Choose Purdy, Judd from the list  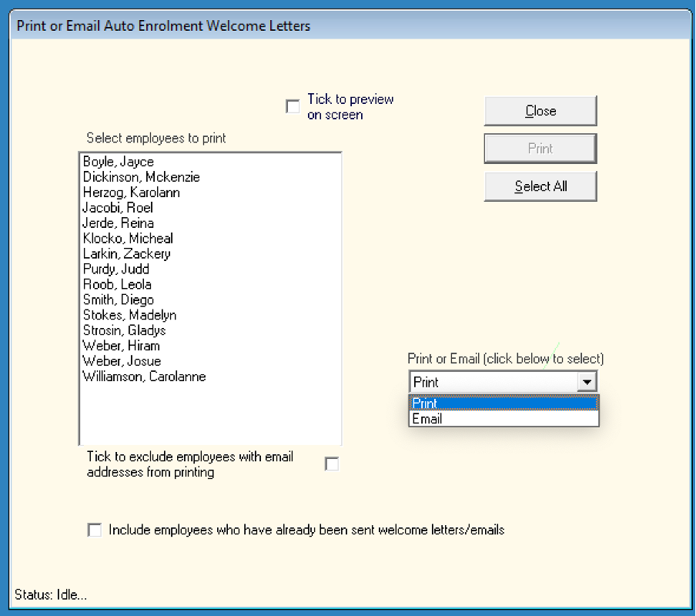[x=116, y=269]
